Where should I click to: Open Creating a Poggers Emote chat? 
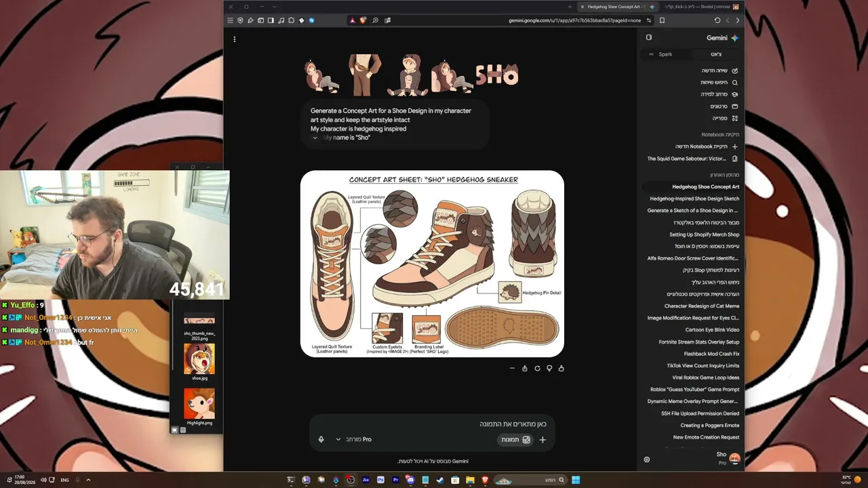click(x=710, y=426)
